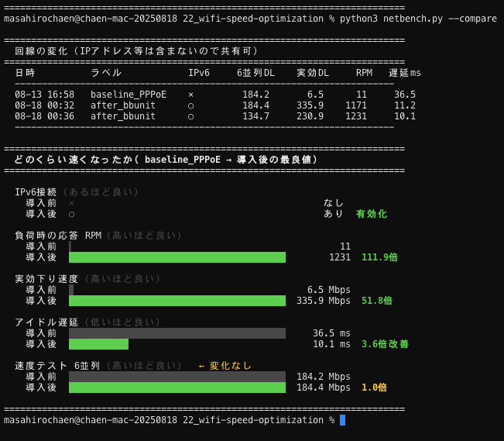Click the value '184.2 Mbps'
This screenshot has width=504, height=441.
click(324, 377)
